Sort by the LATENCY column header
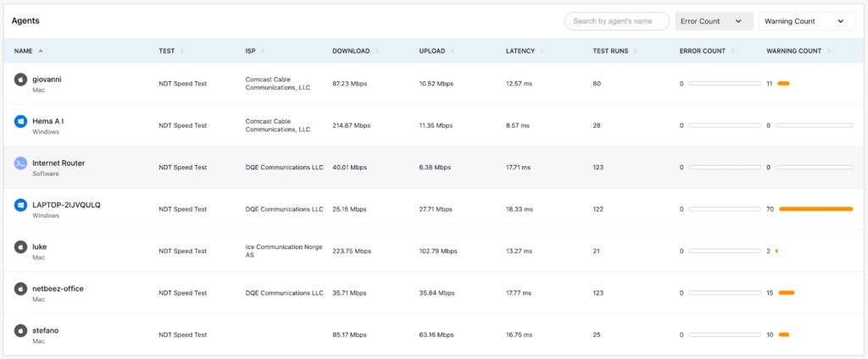 [x=520, y=51]
